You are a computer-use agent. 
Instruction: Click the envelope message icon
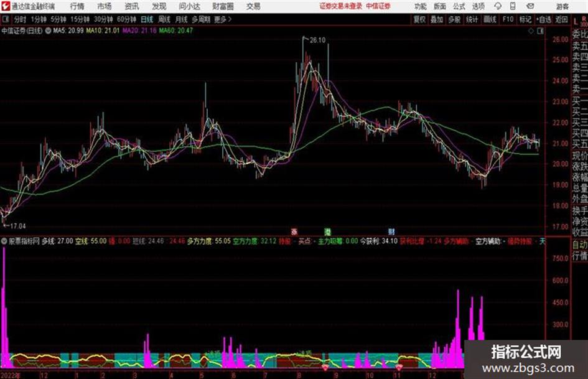530,6
